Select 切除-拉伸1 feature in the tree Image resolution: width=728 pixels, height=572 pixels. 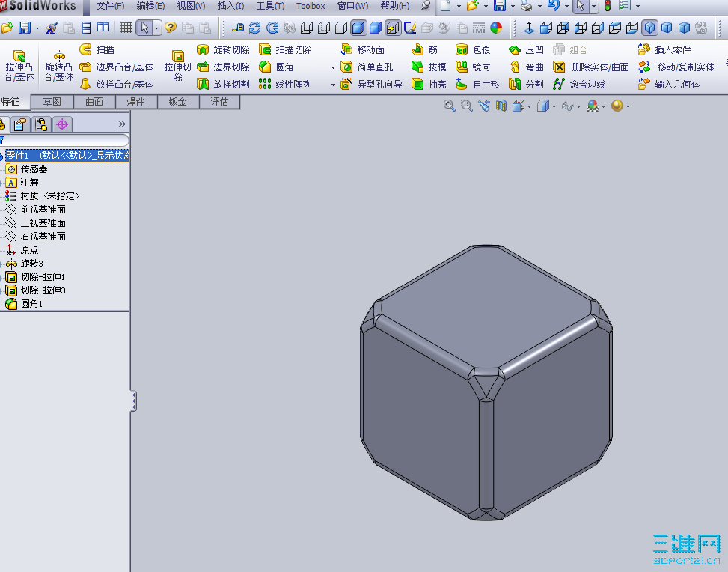point(35,277)
